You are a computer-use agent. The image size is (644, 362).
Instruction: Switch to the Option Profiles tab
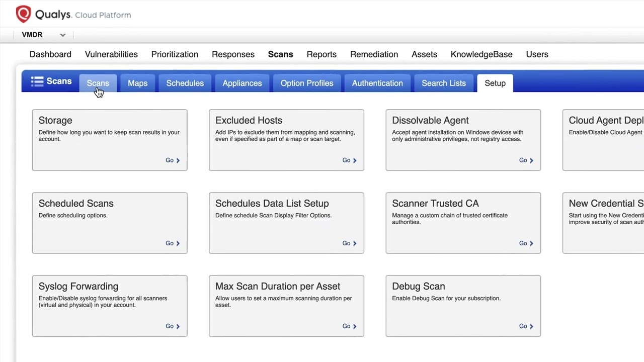pyautogui.click(x=307, y=83)
